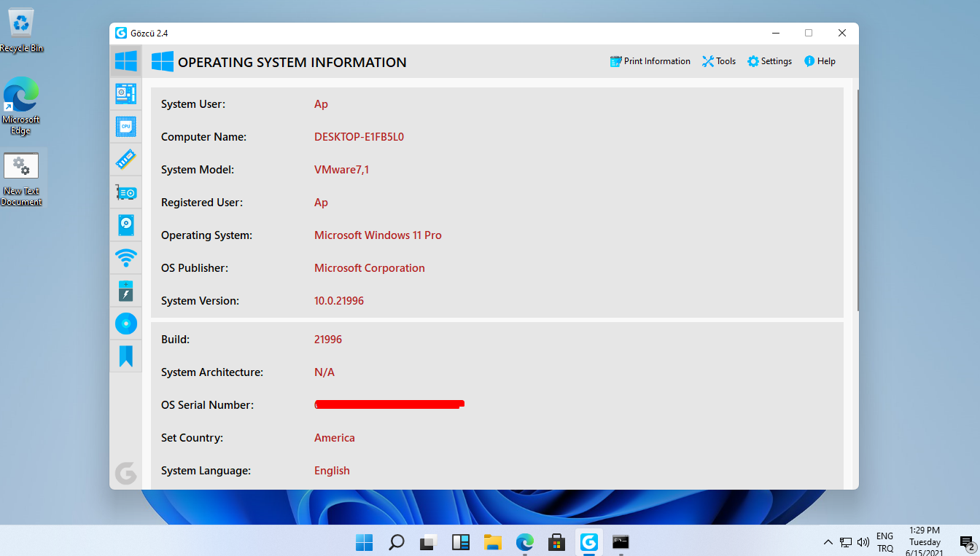Click the Computer Name label

[203, 137]
